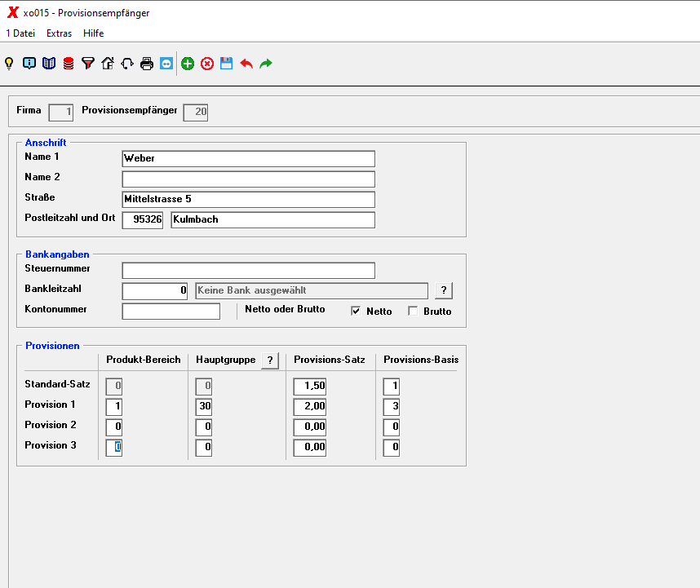Viewport: 700px width, 588px height.
Task: Click the bank lookup question mark button
Action: click(x=444, y=290)
